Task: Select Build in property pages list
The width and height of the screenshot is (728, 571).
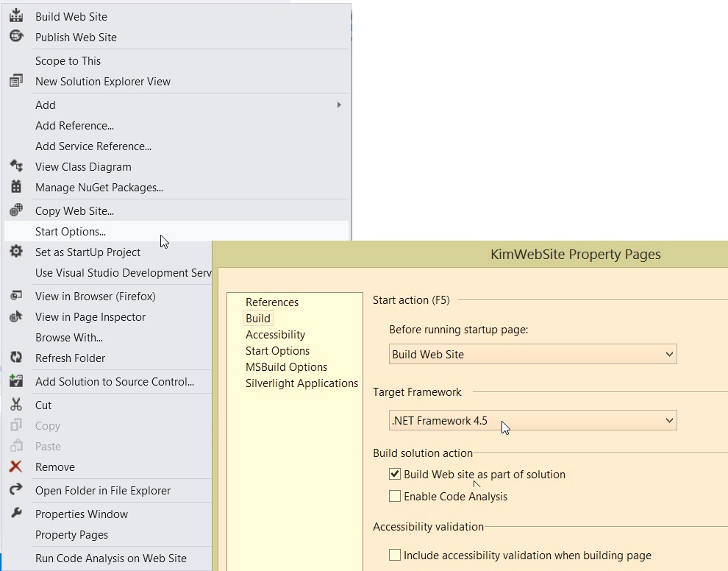Action: tap(258, 319)
